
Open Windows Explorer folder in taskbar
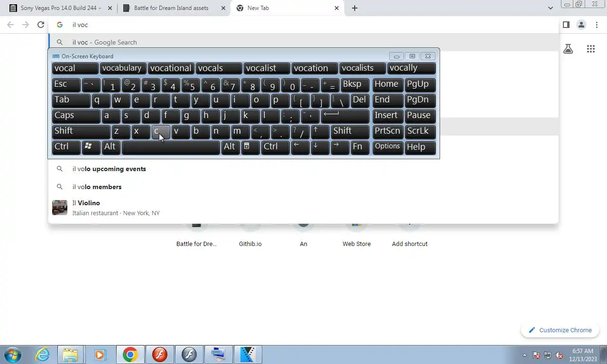click(70, 355)
